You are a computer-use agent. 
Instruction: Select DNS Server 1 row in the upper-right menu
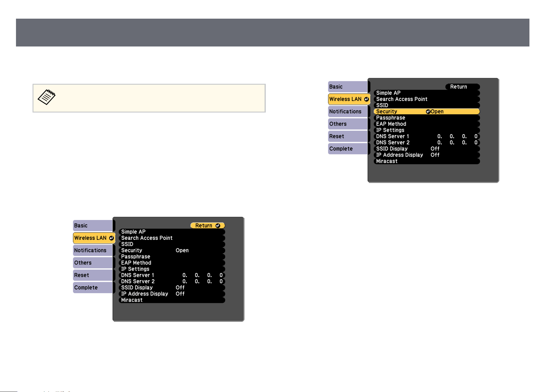(427, 136)
